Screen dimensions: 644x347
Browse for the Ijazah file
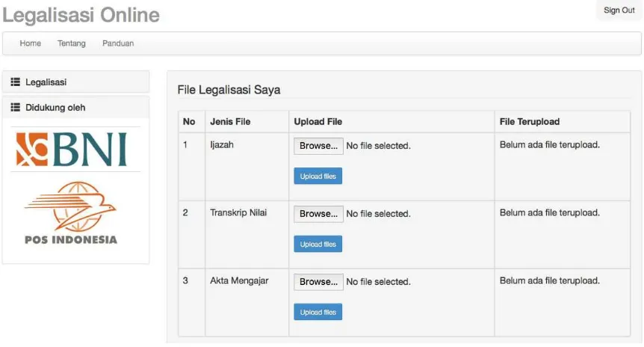coord(318,146)
